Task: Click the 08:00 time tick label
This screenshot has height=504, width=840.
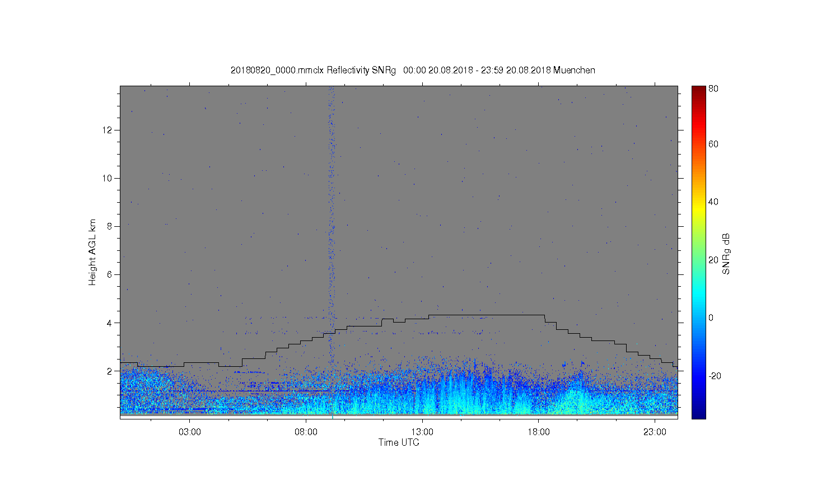Action: (x=306, y=432)
